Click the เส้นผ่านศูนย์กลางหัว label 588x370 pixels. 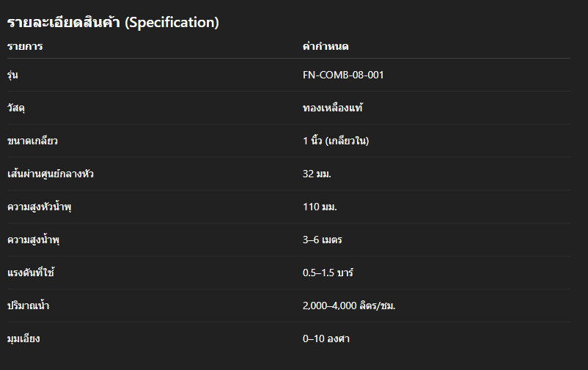(51, 174)
